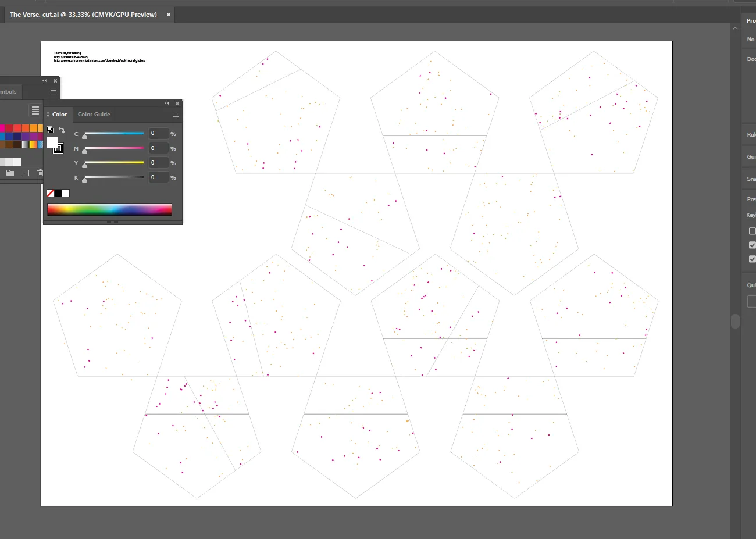Choose the None swatch in Color panel
The height and width of the screenshot is (539, 756).
click(x=51, y=193)
